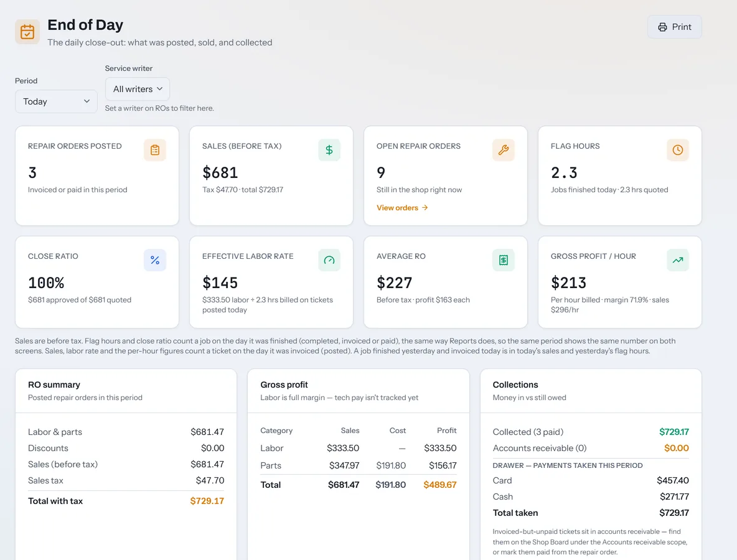Click the total profit $489.67 value
The image size is (737, 560).
[x=440, y=485]
